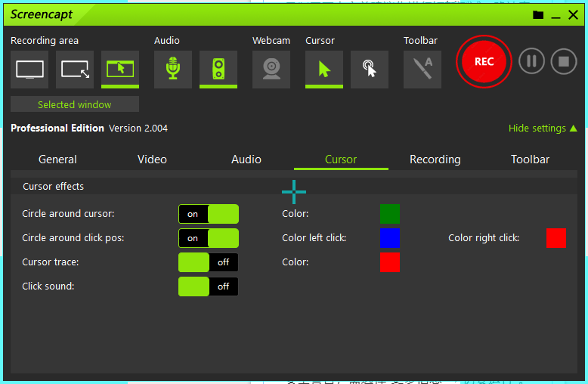
Task: Click the Webcam label
Action: point(271,41)
